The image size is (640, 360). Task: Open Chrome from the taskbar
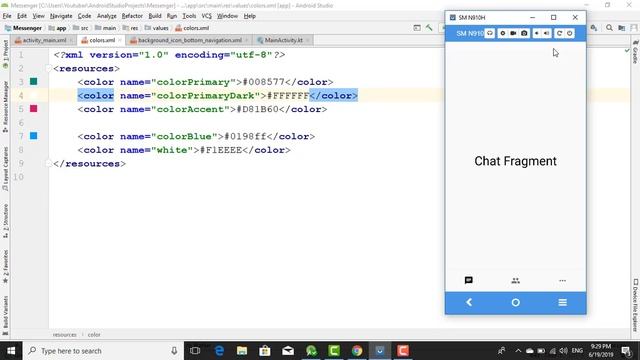point(357,351)
